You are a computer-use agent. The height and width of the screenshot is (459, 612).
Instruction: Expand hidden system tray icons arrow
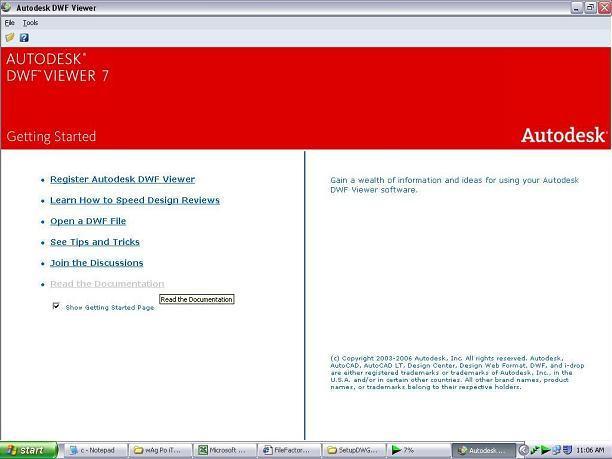(523, 450)
